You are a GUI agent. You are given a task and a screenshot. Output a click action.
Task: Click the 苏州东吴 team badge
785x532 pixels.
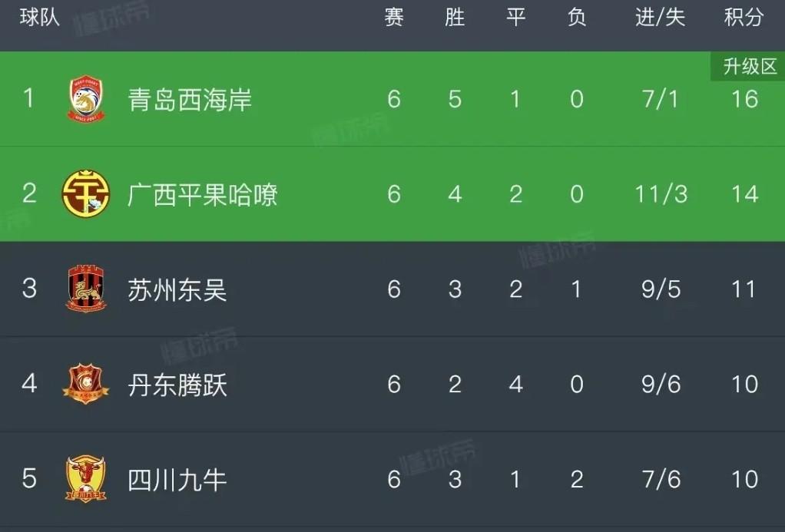[85, 289]
